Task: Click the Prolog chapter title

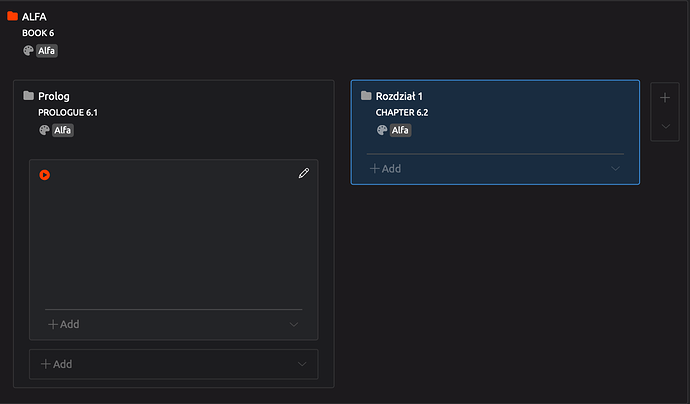Action: point(54,96)
